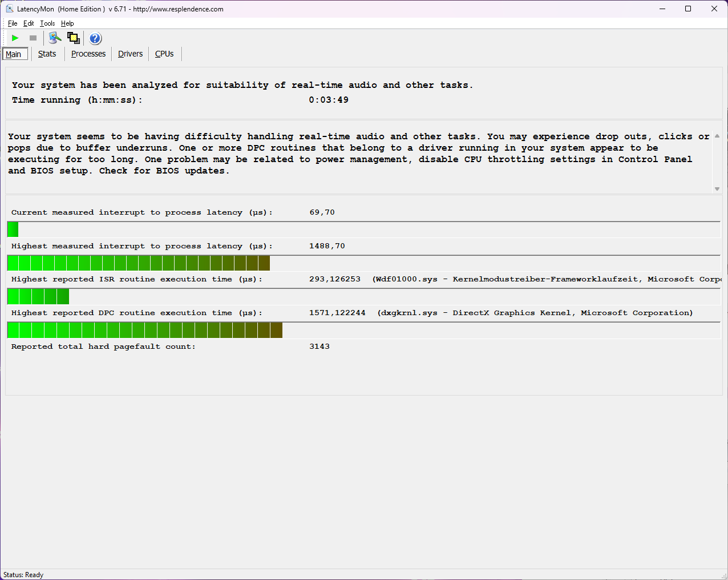Click the overlapping yellow windows icon
The width and height of the screenshot is (728, 580).
[74, 38]
